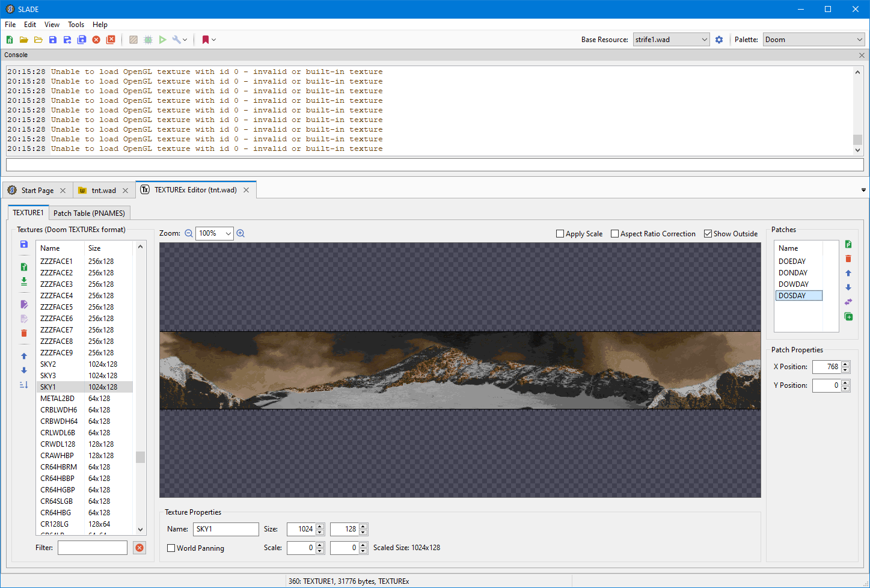Open the Base Resource strife1.wad dropdown
Viewport: 870px width, 588px height.
(672, 40)
